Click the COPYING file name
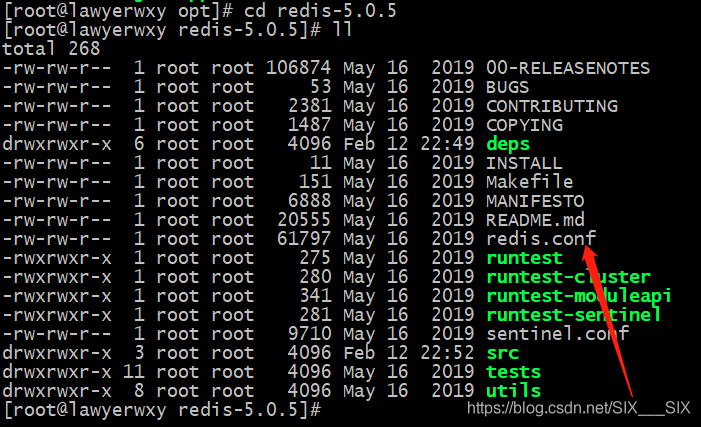The image size is (701, 427). 524,125
